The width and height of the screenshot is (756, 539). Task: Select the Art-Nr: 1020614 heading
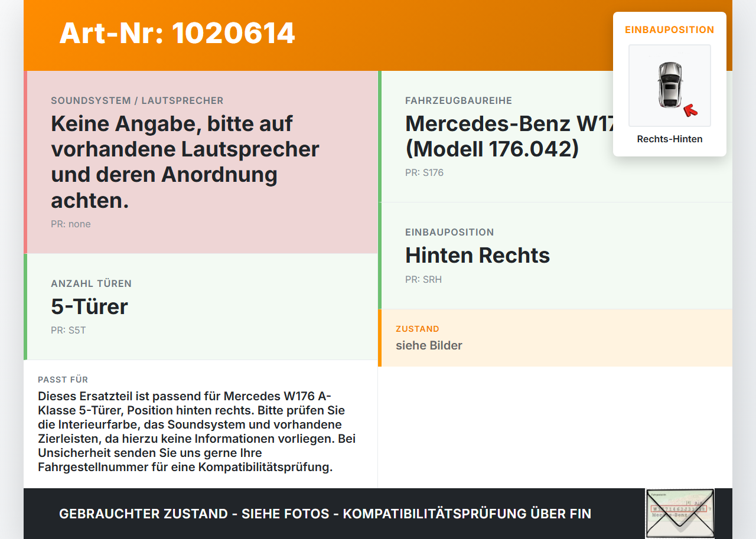click(x=177, y=33)
